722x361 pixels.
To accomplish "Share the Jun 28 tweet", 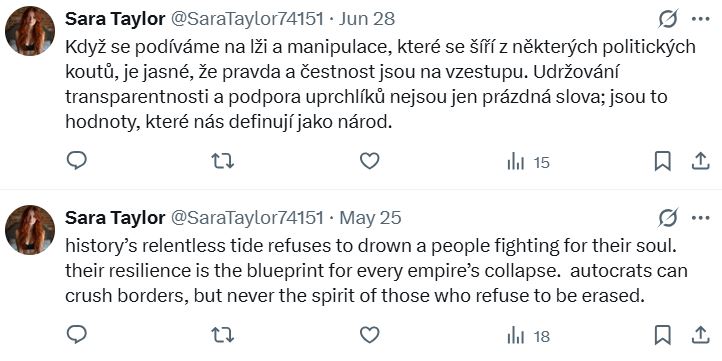I will (700, 161).
